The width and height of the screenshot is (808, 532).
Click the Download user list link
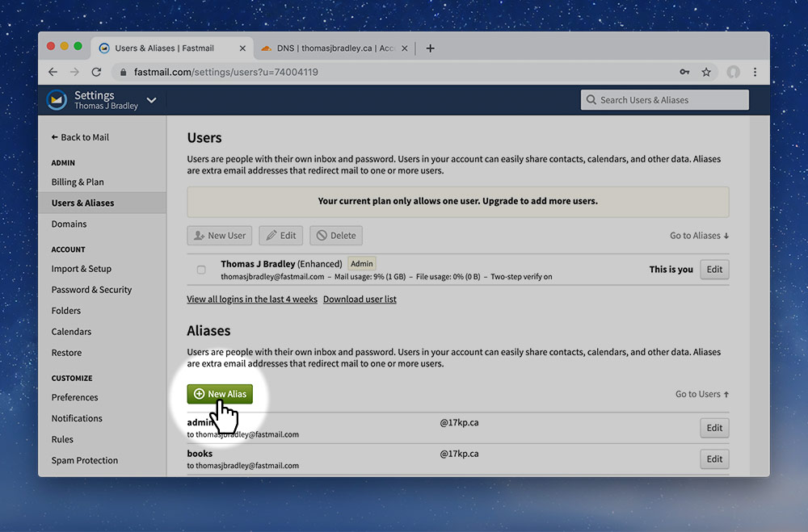point(360,299)
